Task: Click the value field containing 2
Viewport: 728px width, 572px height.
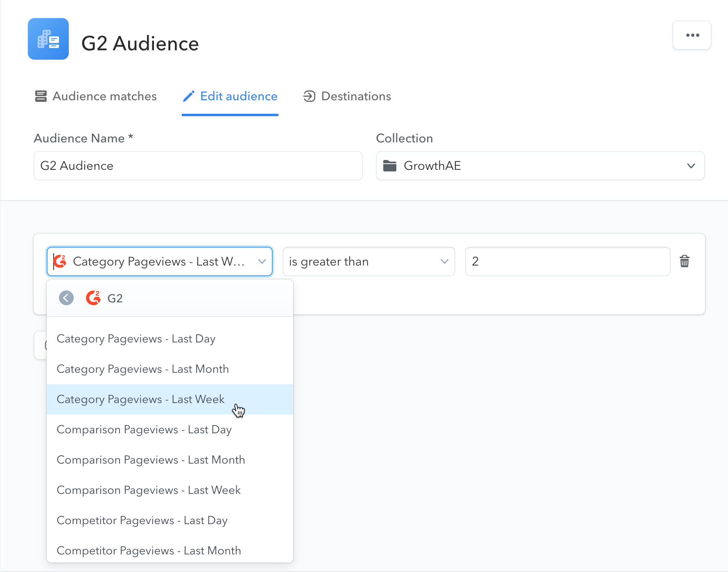Action: click(x=568, y=261)
